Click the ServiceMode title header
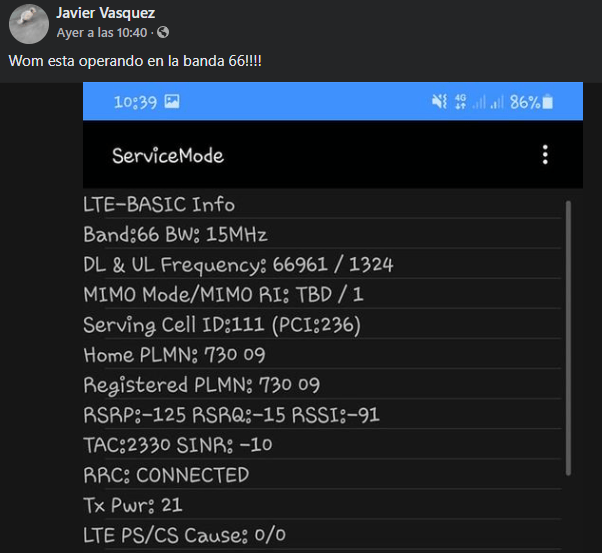Image resolution: width=602 pixels, height=553 pixels. pos(168,156)
